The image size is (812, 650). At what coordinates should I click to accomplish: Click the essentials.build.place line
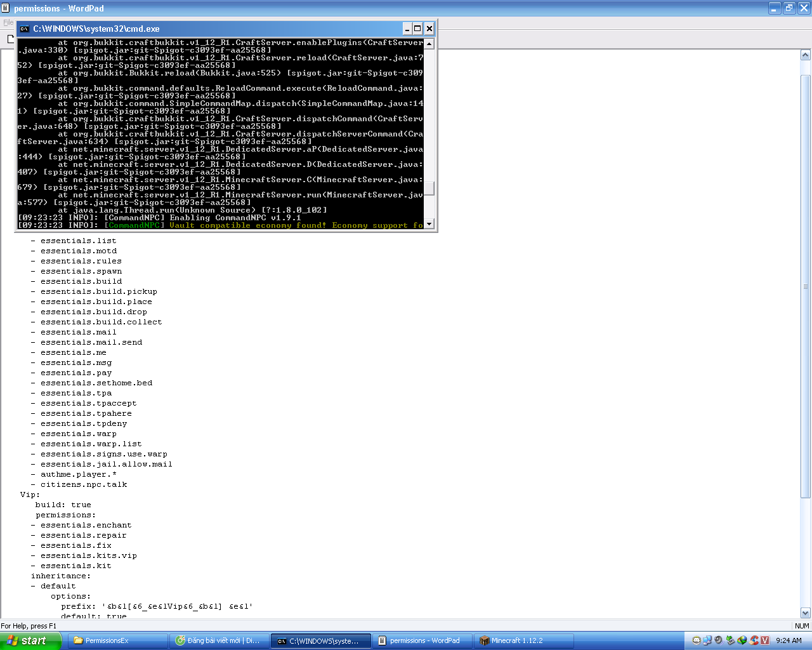[91, 302]
